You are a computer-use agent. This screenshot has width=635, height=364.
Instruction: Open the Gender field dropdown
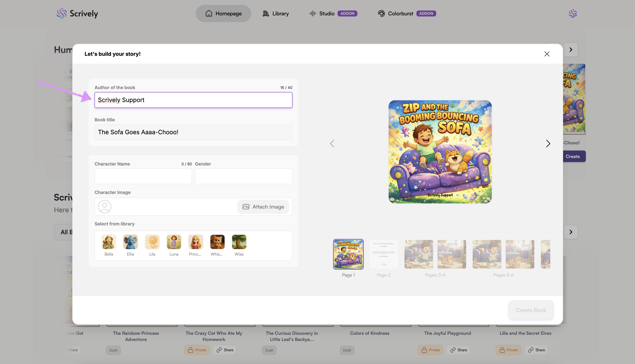pyautogui.click(x=243, y=176)
